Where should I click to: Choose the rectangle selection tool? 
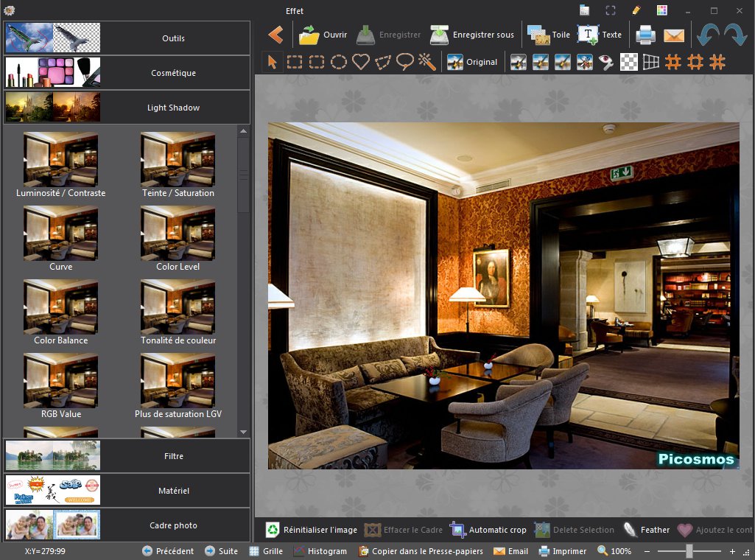[x=294, y=62]
